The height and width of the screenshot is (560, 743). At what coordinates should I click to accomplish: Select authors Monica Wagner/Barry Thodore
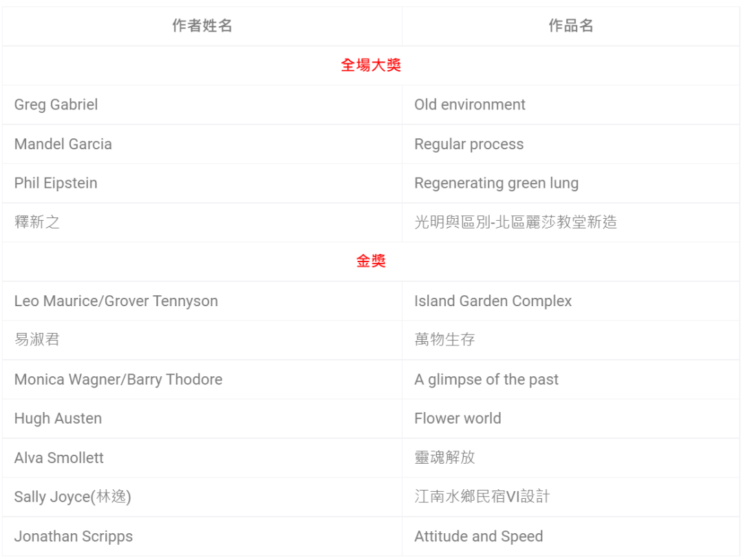point(118,380)
